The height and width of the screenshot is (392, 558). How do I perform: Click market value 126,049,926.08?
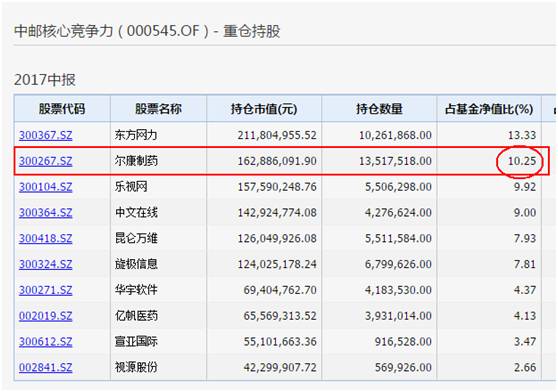tap(277, 238)
